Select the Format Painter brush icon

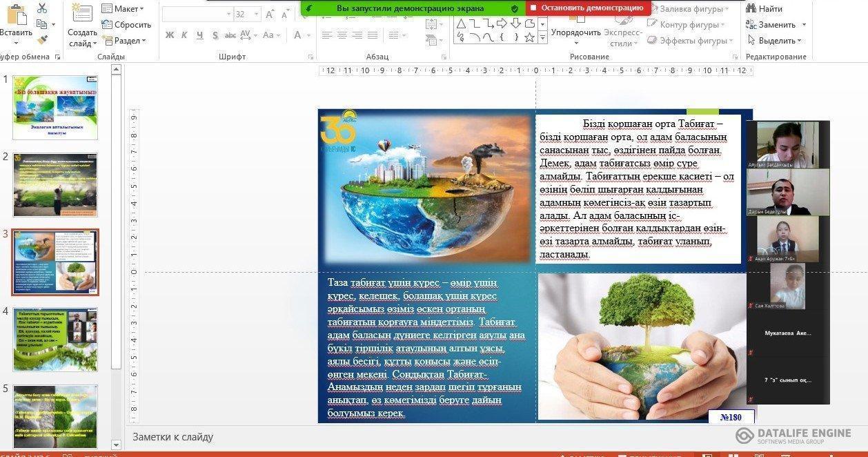coord(42,41)
